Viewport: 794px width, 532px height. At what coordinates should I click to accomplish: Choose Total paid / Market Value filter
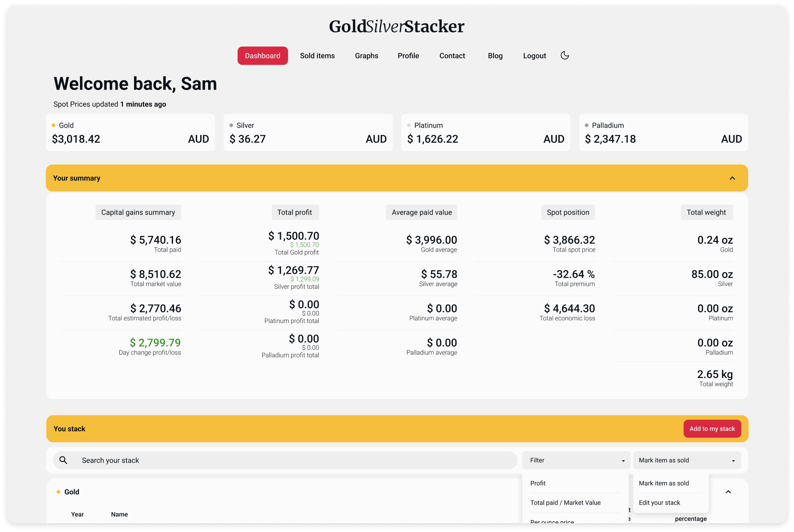(565, 503)
